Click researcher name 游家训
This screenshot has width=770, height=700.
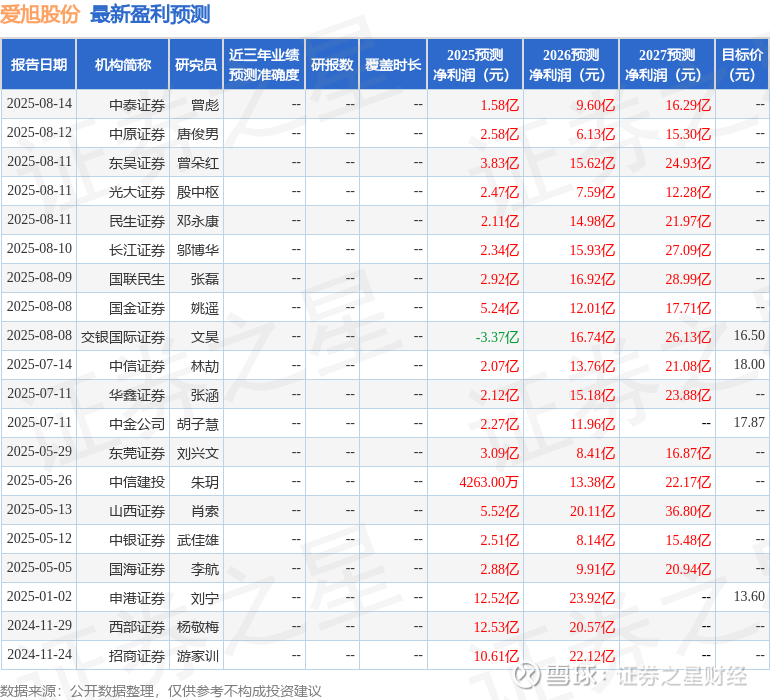[x=198, y=655]
